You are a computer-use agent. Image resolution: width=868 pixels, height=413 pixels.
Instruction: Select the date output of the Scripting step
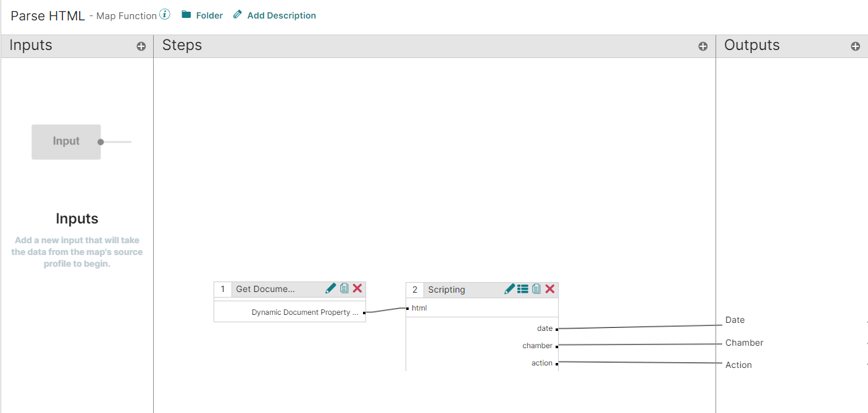point(545,328)
